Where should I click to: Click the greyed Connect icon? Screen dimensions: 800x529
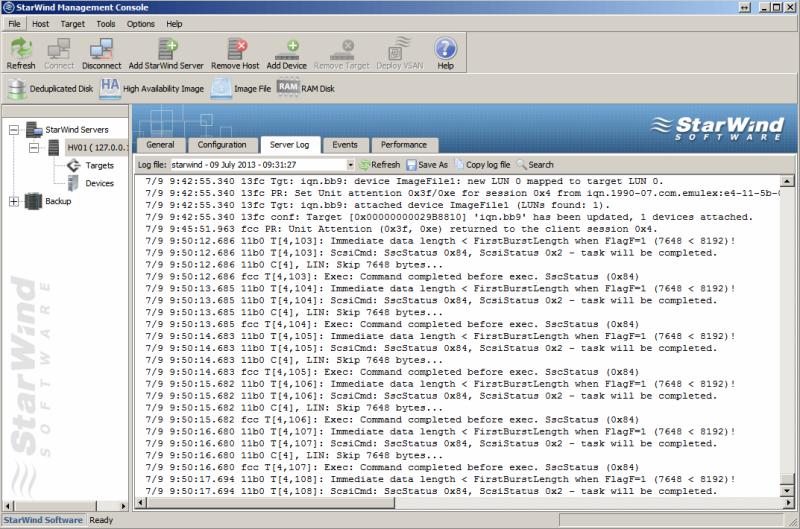point(59,53)
